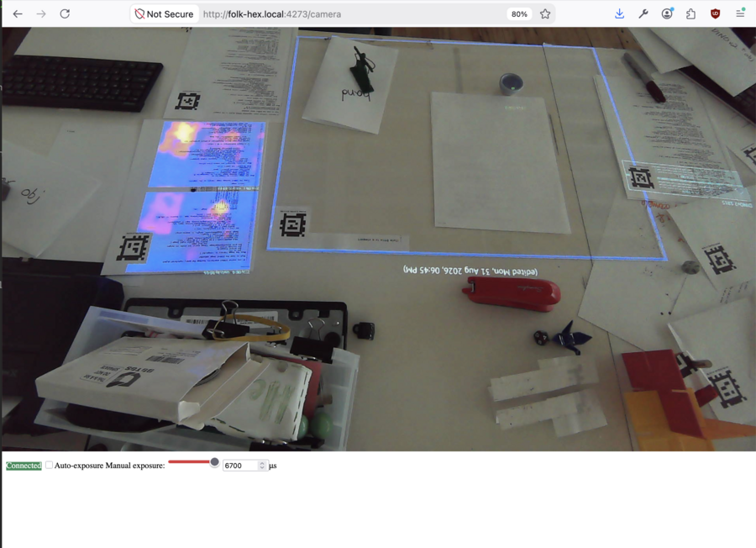Click the Connected status label
The height and width of the screenshot is (548, 756).
pyautogui.click(x=24, y=466)
